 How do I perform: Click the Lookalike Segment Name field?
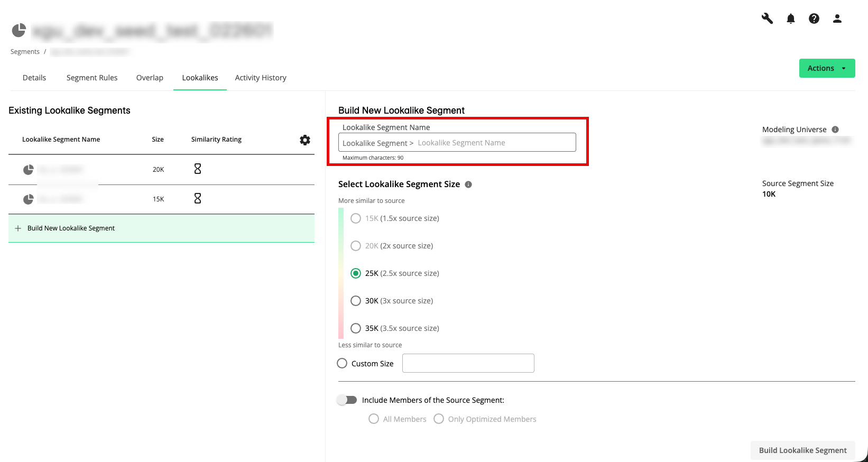[x=494, y=143]
